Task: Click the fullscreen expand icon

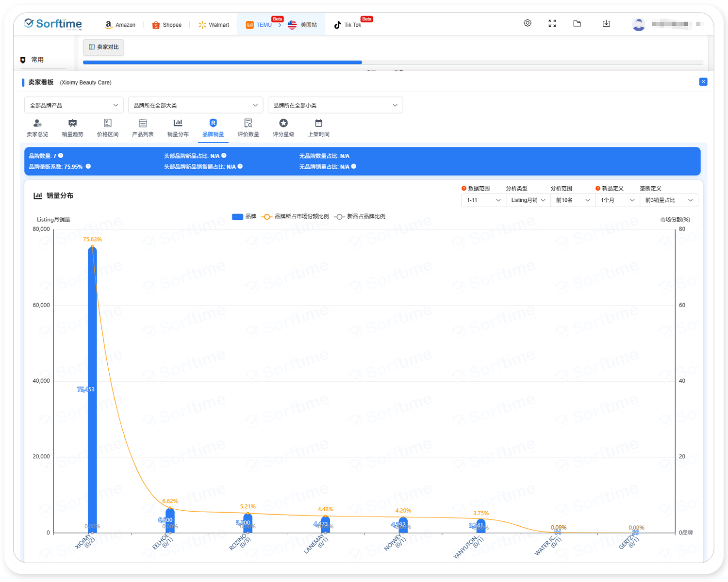Action: pyautogui.click(x=552, y=23)
